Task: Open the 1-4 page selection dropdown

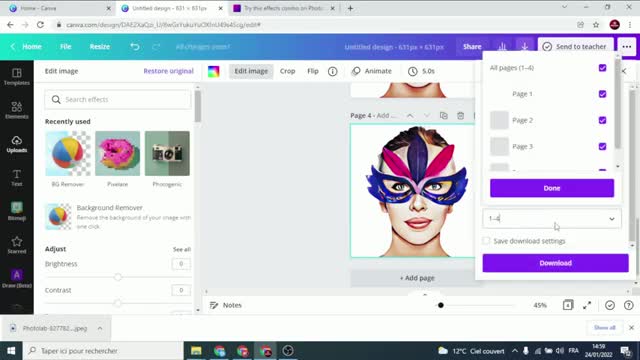Action: coord(552,218)
